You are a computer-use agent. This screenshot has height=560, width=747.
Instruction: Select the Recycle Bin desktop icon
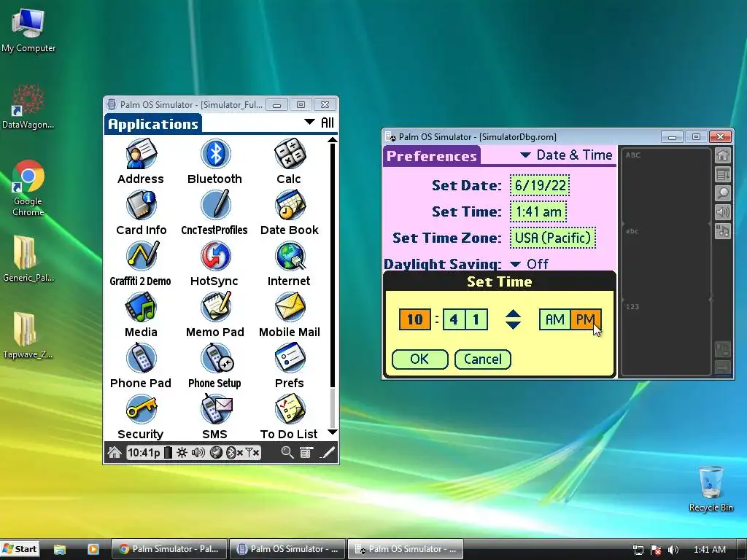click(711, 488)
